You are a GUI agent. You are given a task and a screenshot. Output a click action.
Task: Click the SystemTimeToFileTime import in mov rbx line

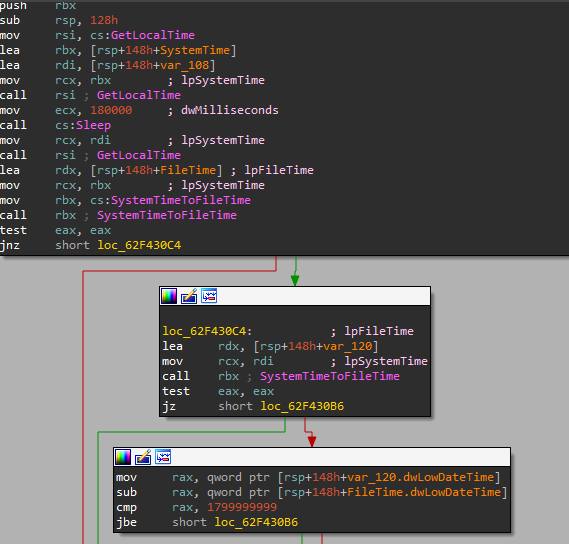click(181, 200)
